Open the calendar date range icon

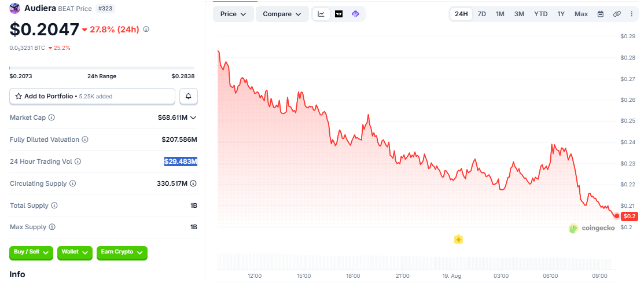click(x=601, y=14)
